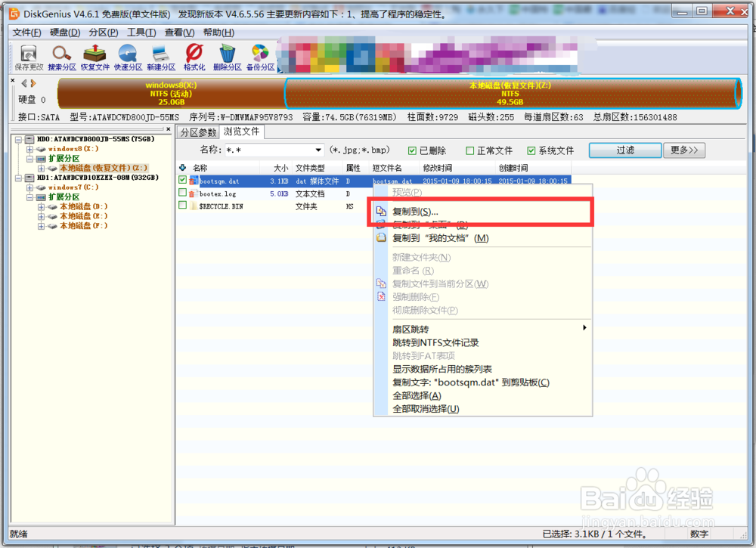Toggle the 系统文件 (system files) checkbox

coord(531,151)
